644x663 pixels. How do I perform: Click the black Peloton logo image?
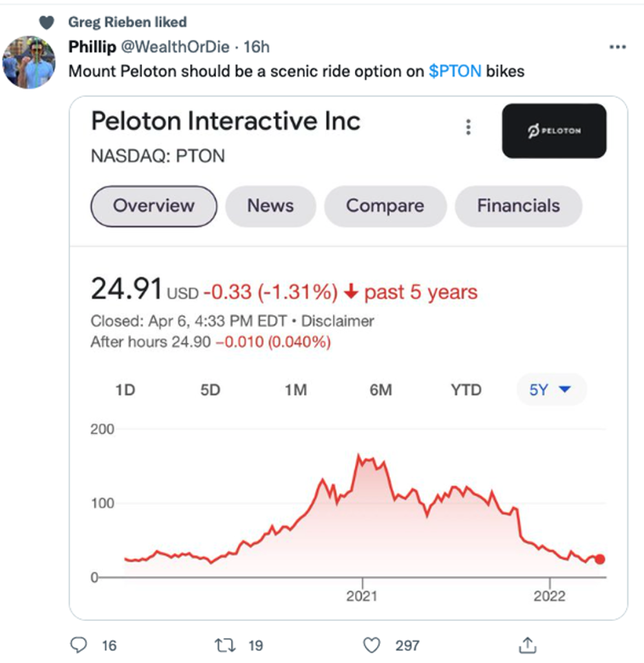coord(554,131)
